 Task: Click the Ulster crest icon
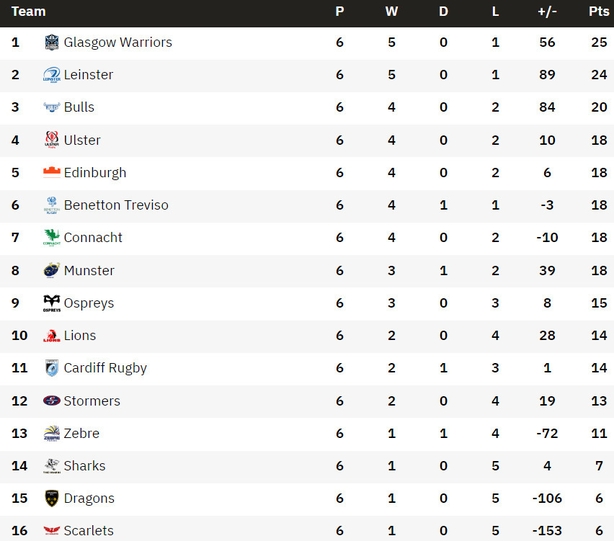(52, 140)
